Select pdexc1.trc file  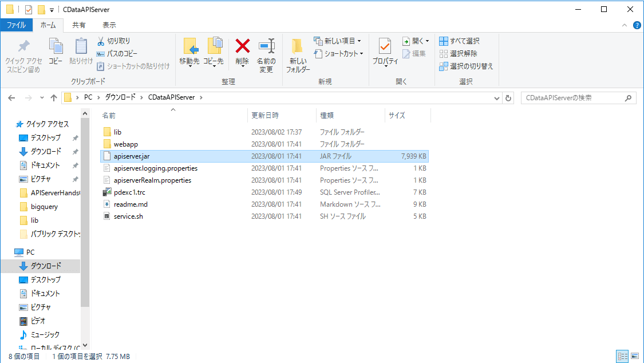point(264,192)
